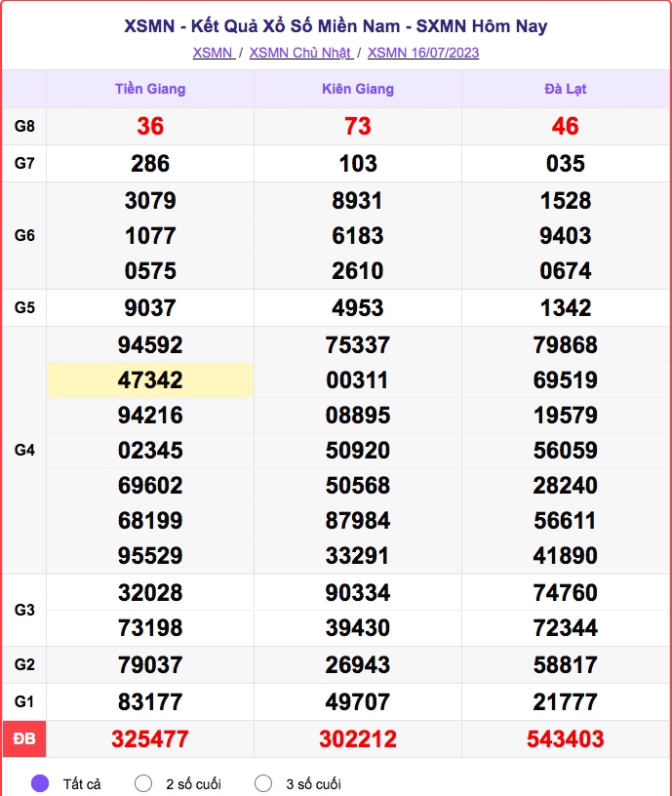Click the G4 number 00311

point(358,379)
